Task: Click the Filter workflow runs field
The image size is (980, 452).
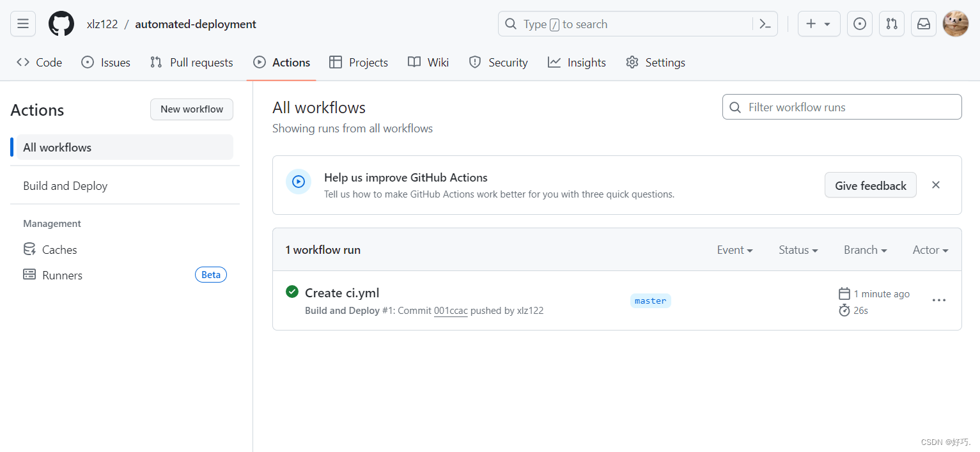Action: [842, 107]
